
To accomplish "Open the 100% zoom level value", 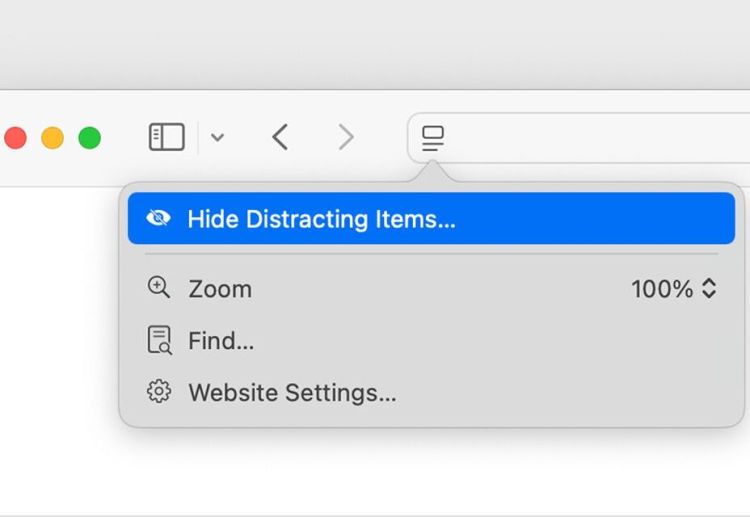I will pos(661,289).
